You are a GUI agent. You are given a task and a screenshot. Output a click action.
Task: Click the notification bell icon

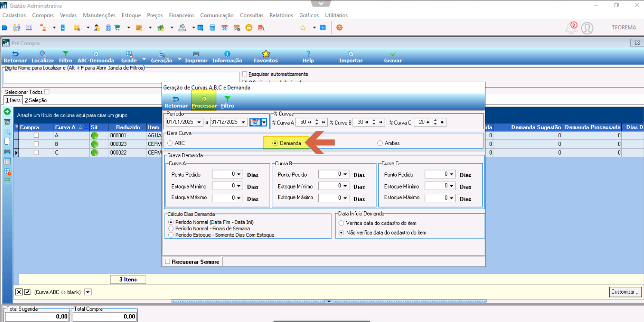click(572, 28)
